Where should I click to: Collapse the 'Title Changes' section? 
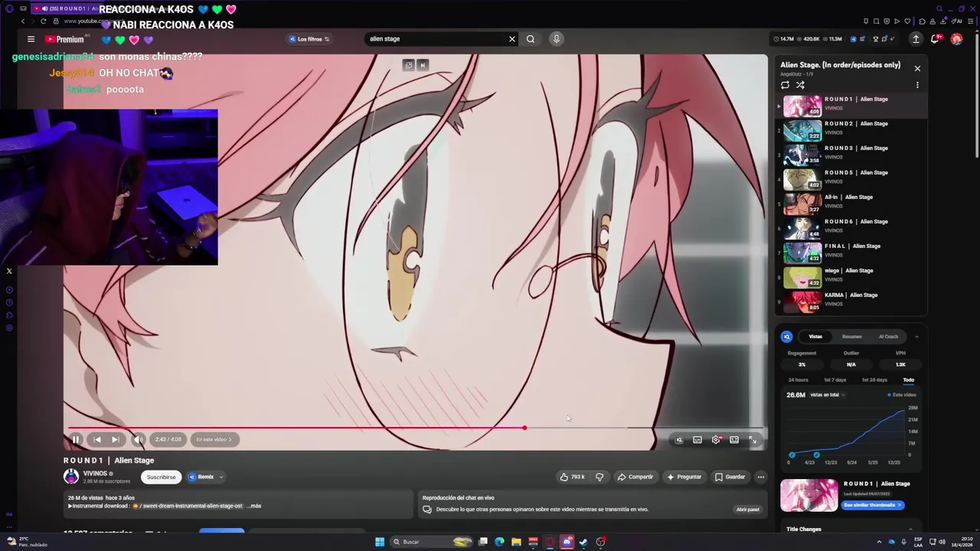(910, 529)
